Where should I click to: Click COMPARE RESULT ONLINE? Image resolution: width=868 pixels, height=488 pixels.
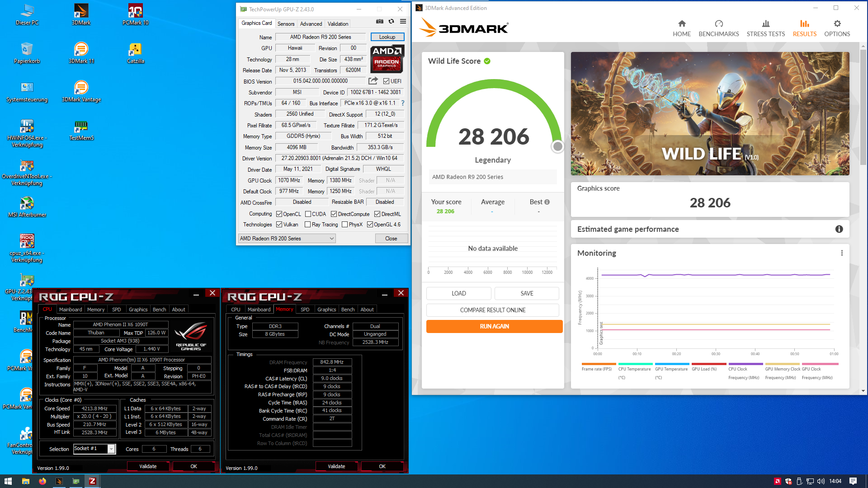493,310
